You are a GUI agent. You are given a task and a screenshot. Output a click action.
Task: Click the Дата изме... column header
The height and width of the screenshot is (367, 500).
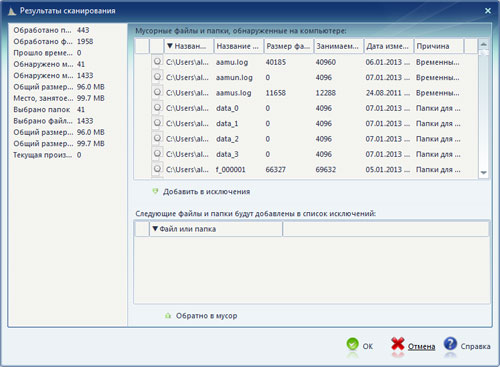[389, 46]
